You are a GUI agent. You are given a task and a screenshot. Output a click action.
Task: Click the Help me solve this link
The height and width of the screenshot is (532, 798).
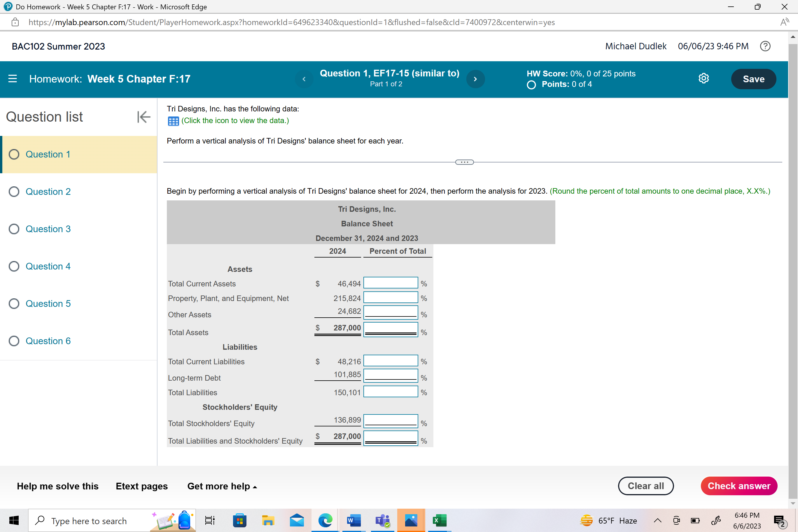point(58,486)
